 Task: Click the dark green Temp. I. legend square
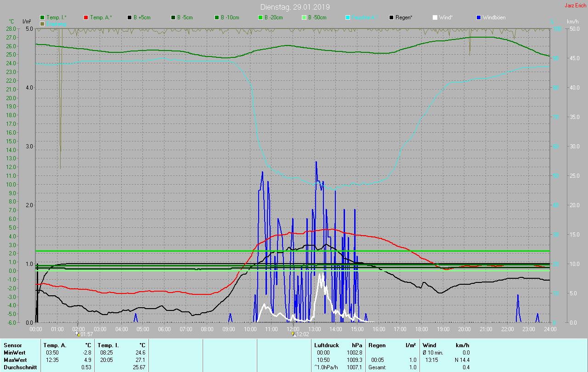pos(42,17)
